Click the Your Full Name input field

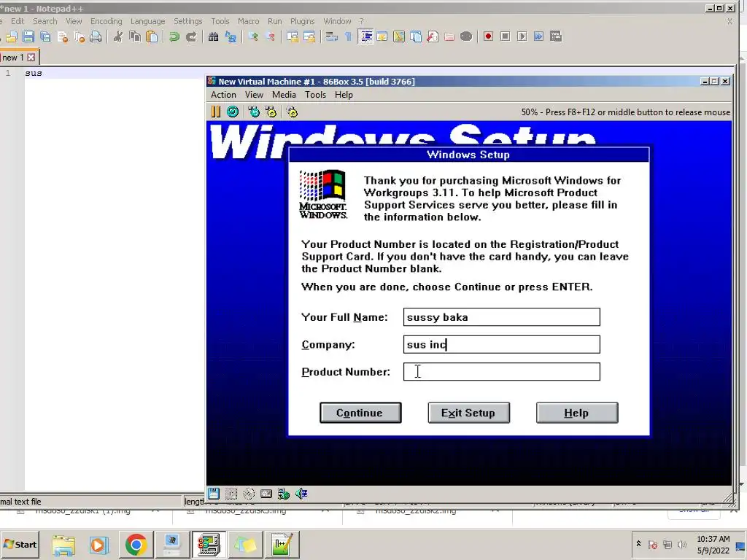pos(502,317)
